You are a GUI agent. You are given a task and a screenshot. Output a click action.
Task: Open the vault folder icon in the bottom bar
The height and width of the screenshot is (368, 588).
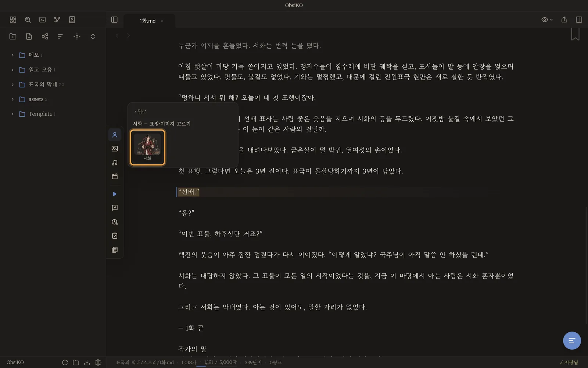pyautogui.click(x=76, y=362)
